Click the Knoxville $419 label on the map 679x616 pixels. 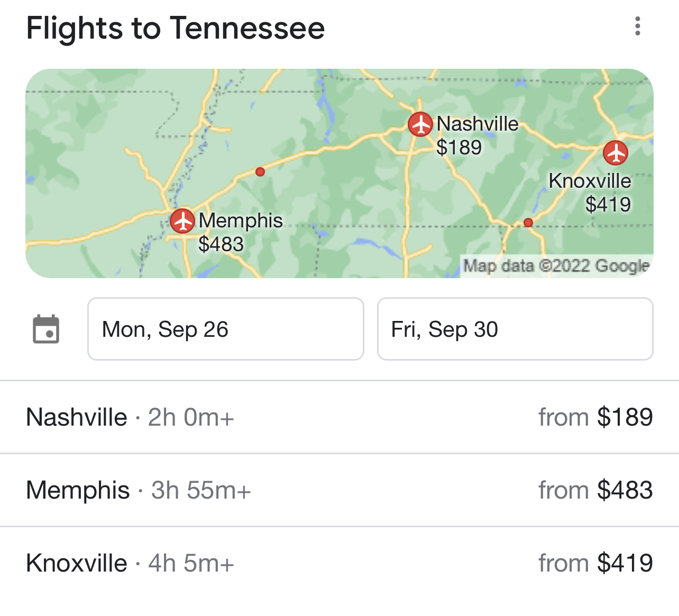(x=608, y=204)
